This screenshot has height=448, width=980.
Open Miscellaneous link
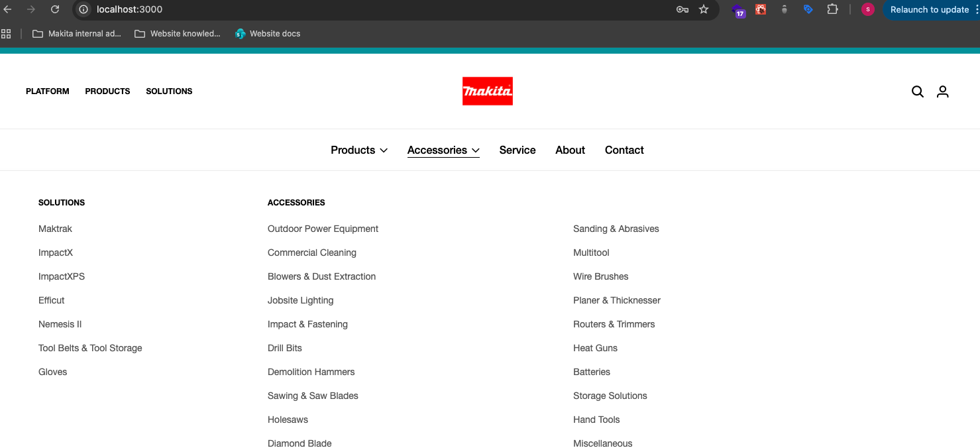(x=603, y=443)
